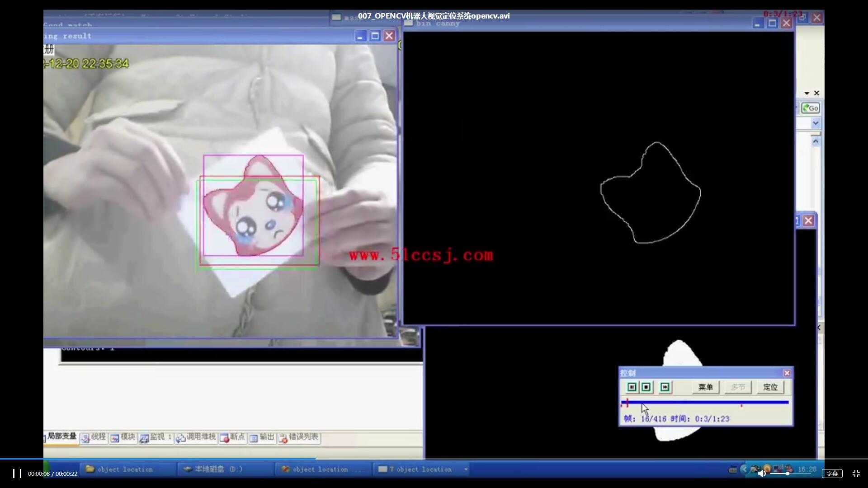Click the system tray expand arrow
This screenshot has width=868, height=488.
[744, 469]
